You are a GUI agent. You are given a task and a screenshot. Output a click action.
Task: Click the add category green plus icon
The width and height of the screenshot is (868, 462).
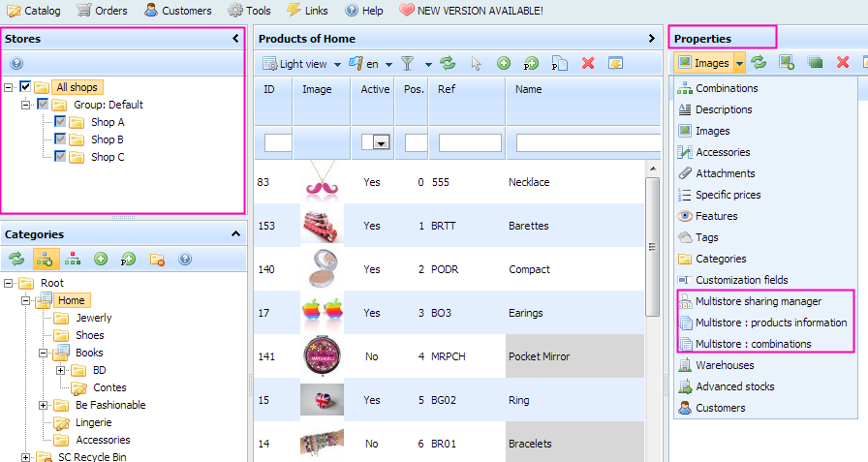coord(101,259)
